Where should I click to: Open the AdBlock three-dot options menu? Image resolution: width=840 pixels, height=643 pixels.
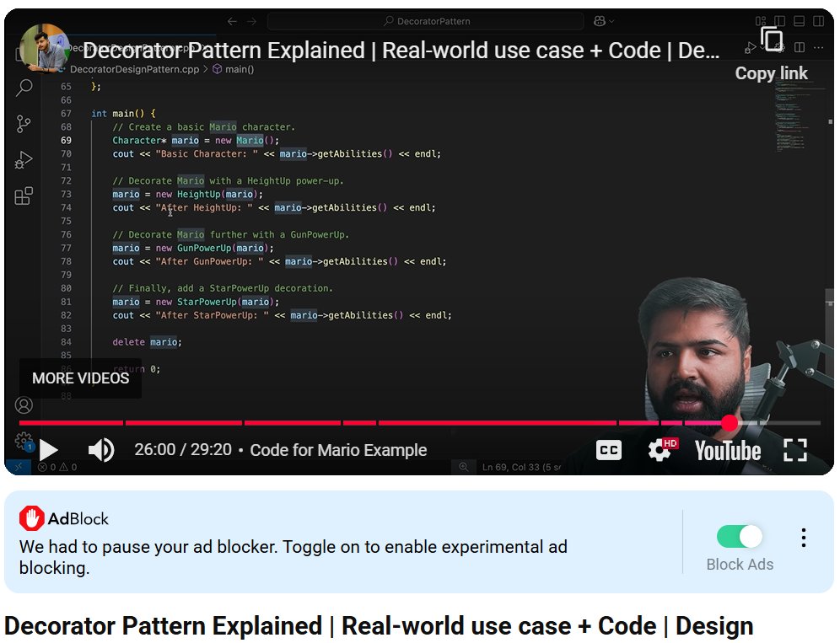pyautogui.click(x=804, y=538)
